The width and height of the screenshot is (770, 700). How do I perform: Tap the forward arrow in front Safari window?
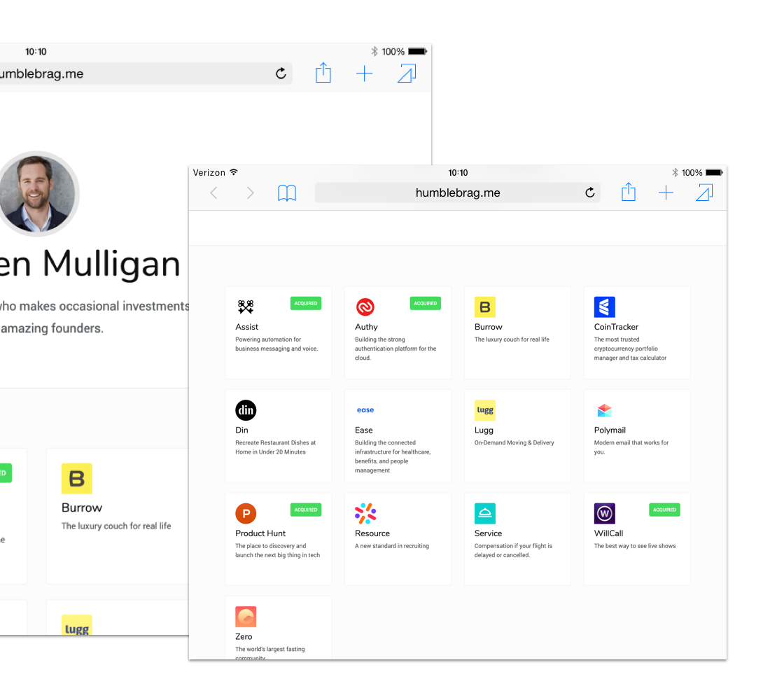pos(250,193)
